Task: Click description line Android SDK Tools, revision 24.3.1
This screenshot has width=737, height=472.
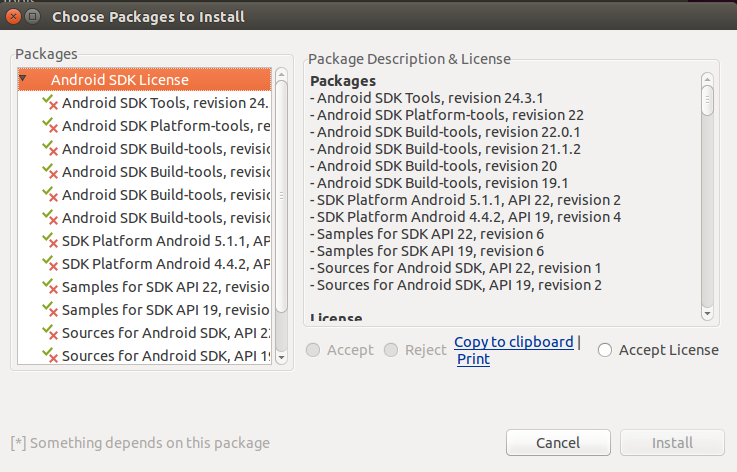Action: click(x=427, y=98)
